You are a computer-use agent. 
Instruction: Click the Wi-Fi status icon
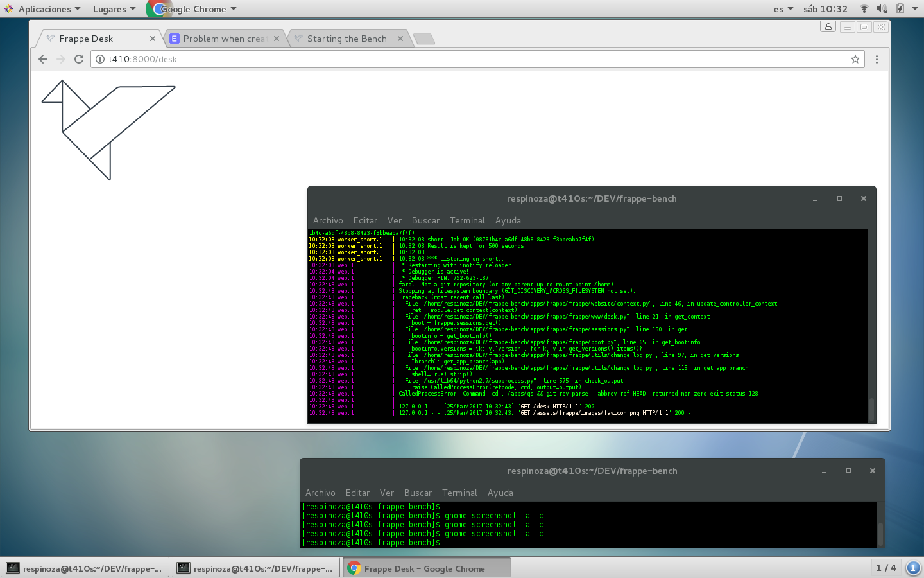pos(864,9)
